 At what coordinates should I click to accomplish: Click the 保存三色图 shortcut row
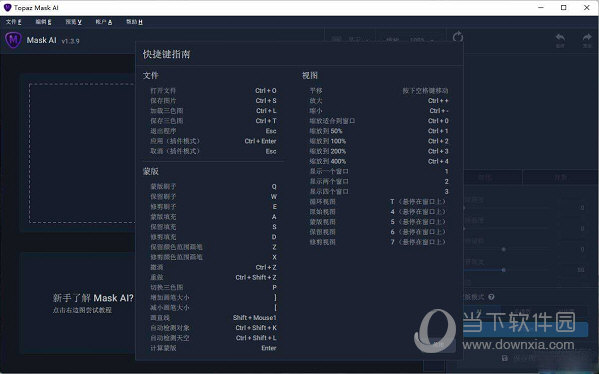[x=213, y=121]
